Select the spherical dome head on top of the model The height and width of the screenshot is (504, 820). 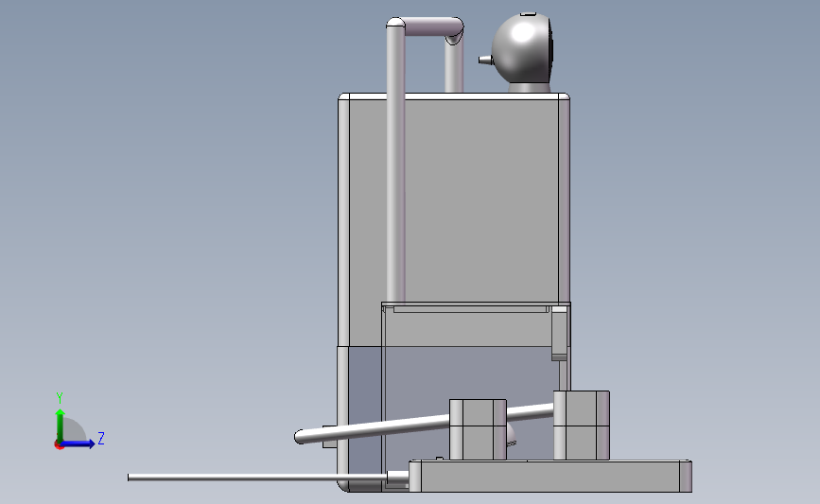pyautogui.click(x=522, y=48)
